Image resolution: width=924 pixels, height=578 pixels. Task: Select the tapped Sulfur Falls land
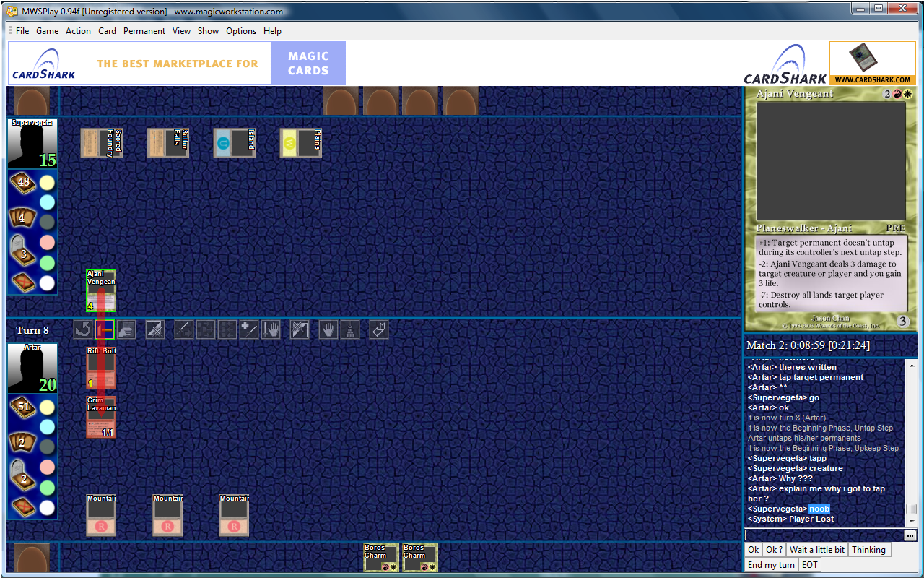pyautogui.click(x=168, y=143)
